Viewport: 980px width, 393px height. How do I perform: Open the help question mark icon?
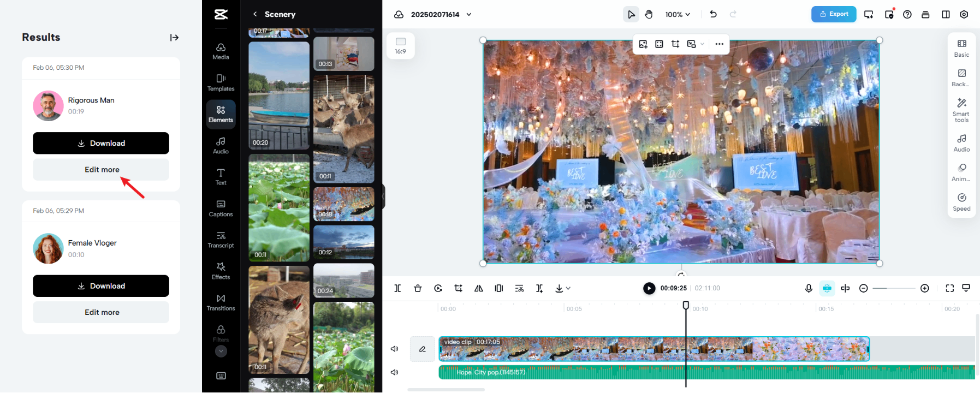pos(907,14)
